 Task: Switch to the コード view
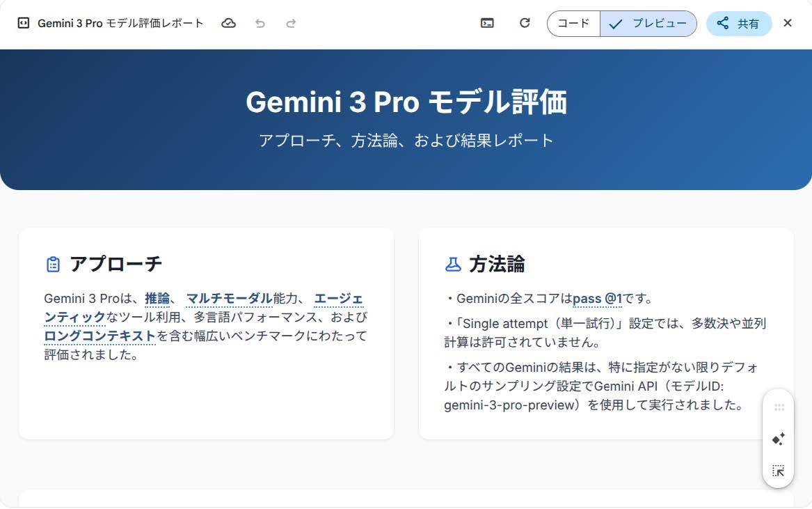[x=573, y=23]
